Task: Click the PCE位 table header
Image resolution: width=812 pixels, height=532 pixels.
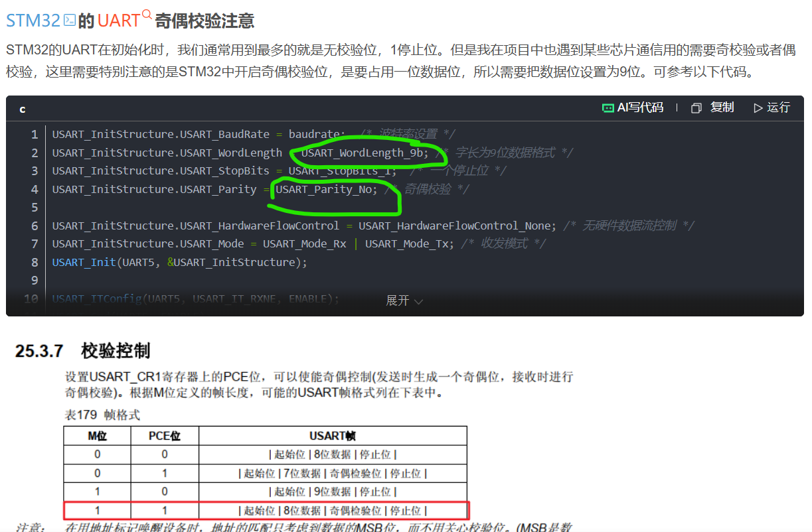Action: coord(165,436)
